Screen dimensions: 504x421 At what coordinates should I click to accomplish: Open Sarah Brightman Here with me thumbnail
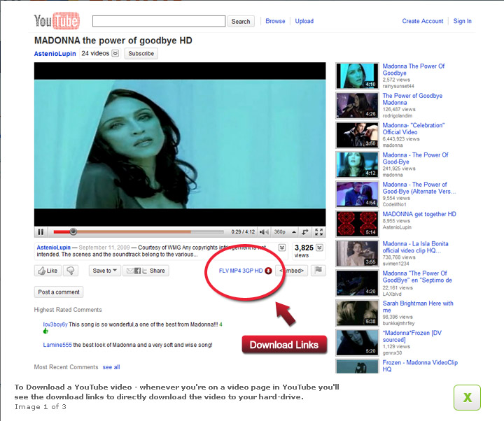pyautogui.click(x=357, y=313)
